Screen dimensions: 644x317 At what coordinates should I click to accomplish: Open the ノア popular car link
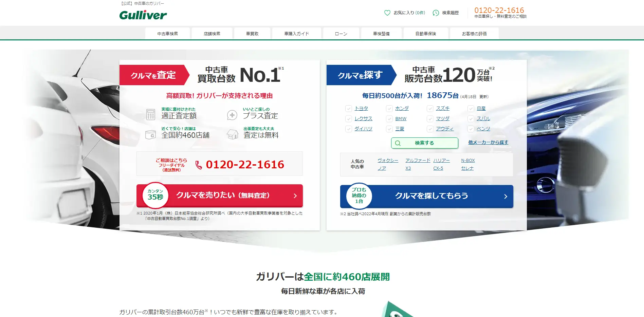click(x=382, y=168)
